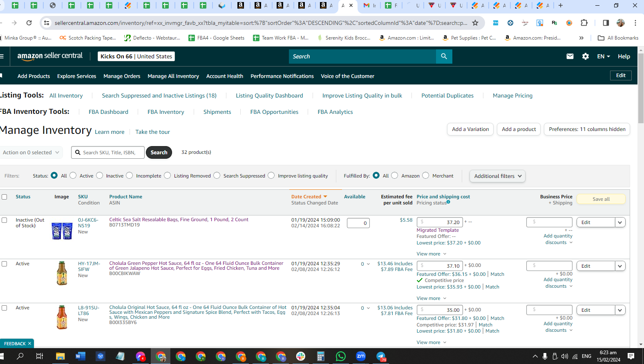View site information icon in the address bar
Image resolution: width=644 pixels, height=364 pixels.
click(x=47, y=23)
